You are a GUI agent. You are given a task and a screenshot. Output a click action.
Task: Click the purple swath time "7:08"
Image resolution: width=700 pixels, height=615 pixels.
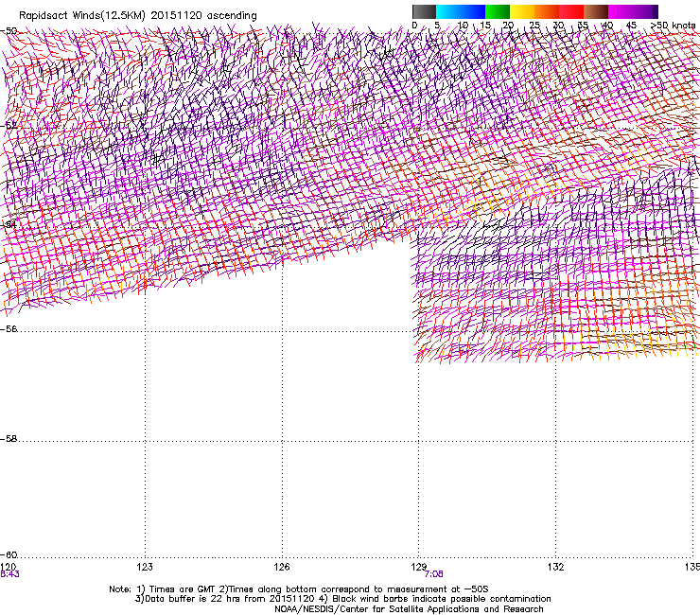click(x=434, y=574)
